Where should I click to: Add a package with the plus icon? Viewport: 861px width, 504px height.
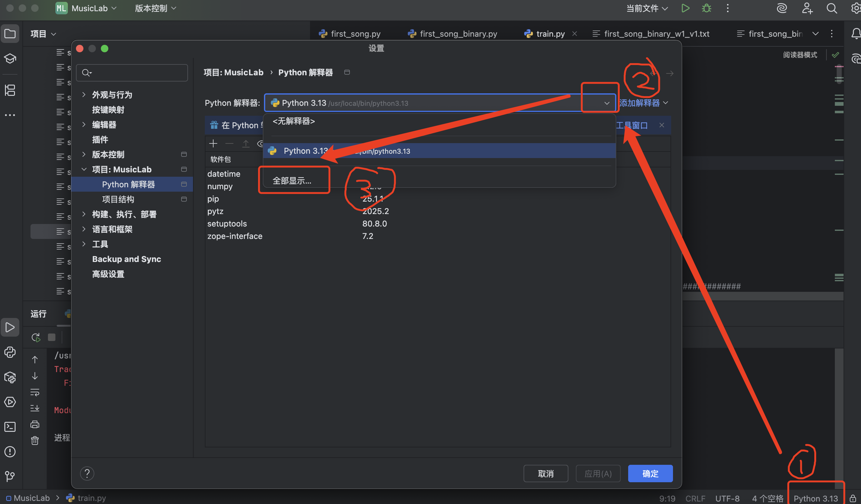point(213,143)
